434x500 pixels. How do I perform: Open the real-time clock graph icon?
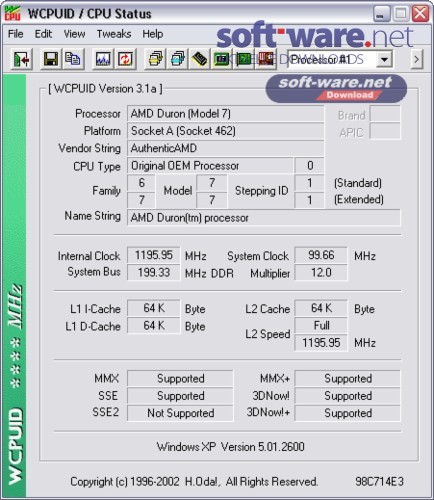pos(103,59)
